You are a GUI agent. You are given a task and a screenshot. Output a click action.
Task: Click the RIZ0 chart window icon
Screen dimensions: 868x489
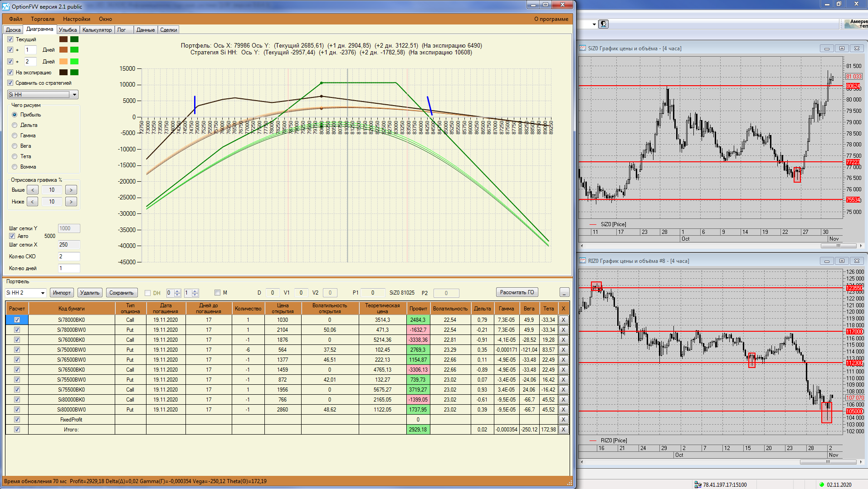(583, 261)
